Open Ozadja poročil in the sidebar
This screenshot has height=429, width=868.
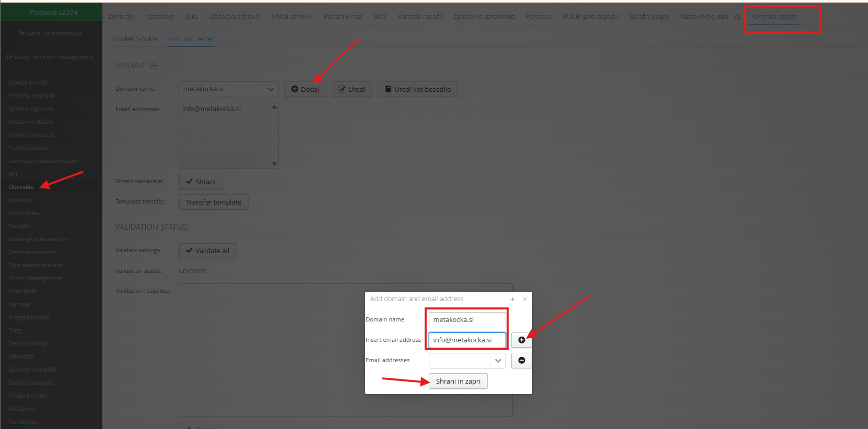coord(28,82)
